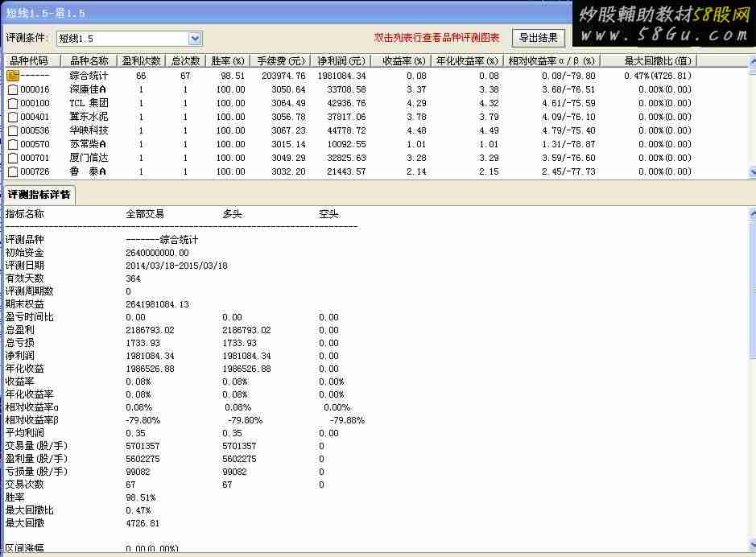Click details panel scrollbar down arrow

click(752, 545)
